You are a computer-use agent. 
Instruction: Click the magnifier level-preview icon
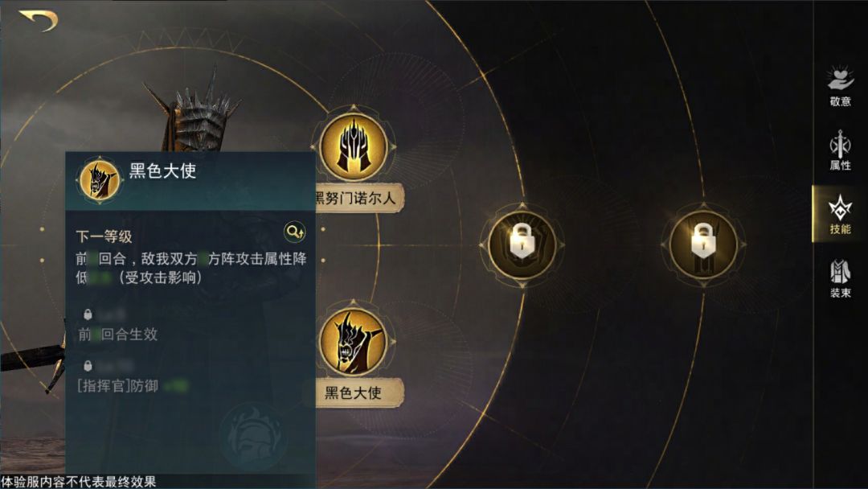(x=294, y=232)
